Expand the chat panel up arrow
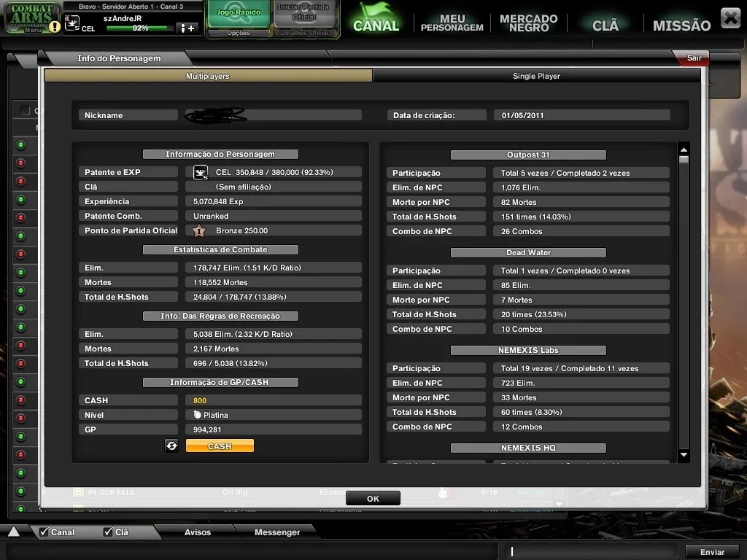Screen dimensions: 747x560 tap(14, 532)
